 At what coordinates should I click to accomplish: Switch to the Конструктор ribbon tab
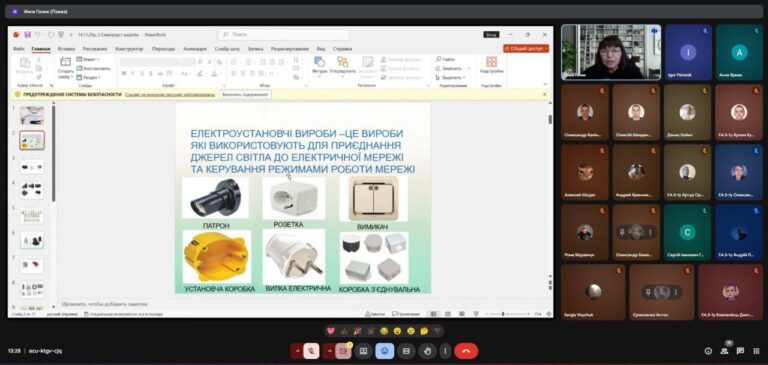129,49
